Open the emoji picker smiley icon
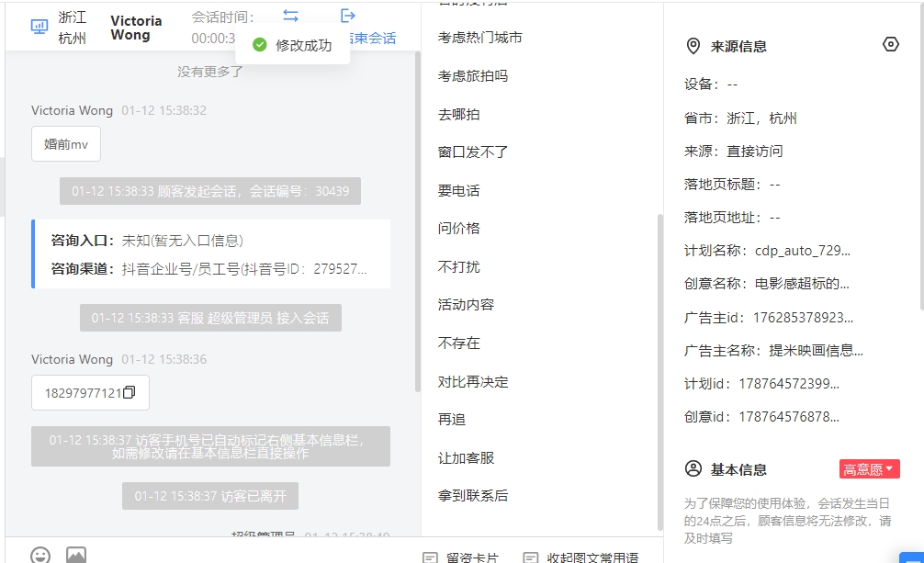 pyautogui.click(x=40, y=556)
